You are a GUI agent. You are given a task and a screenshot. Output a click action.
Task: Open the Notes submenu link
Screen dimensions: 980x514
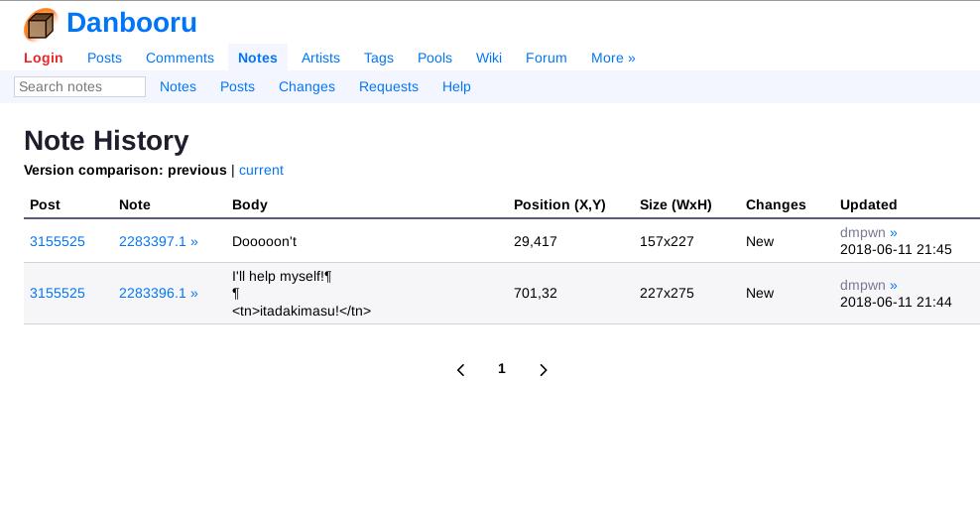pos(179,87)
